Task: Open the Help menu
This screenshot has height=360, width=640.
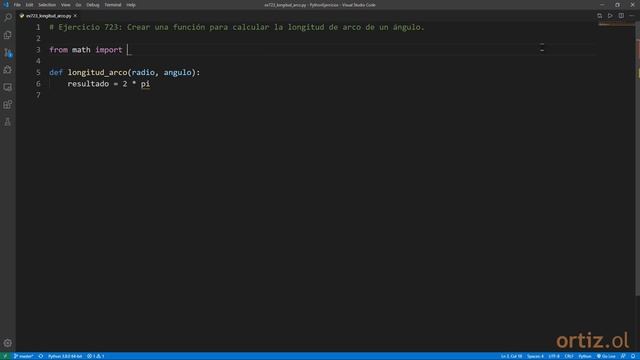Action: (x=131, y=5)
